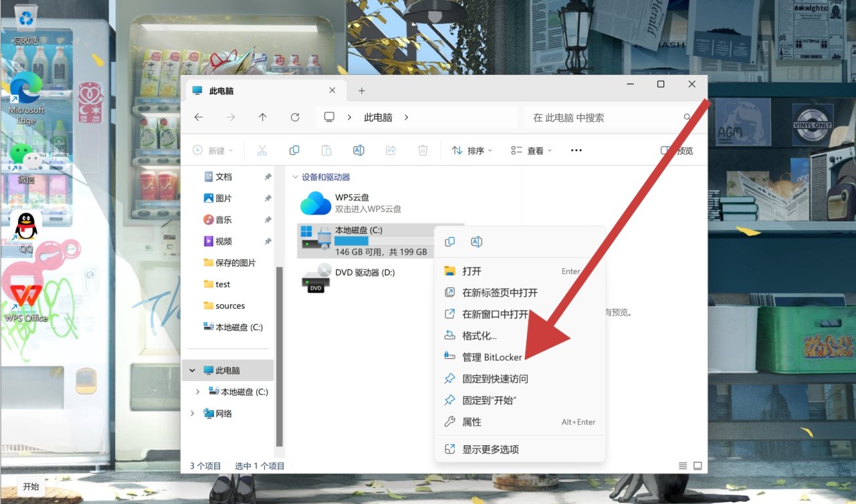This screenshot has height=504, width=856.
Task: Click the Share icon in the toolbar
Action: [391, 150]
